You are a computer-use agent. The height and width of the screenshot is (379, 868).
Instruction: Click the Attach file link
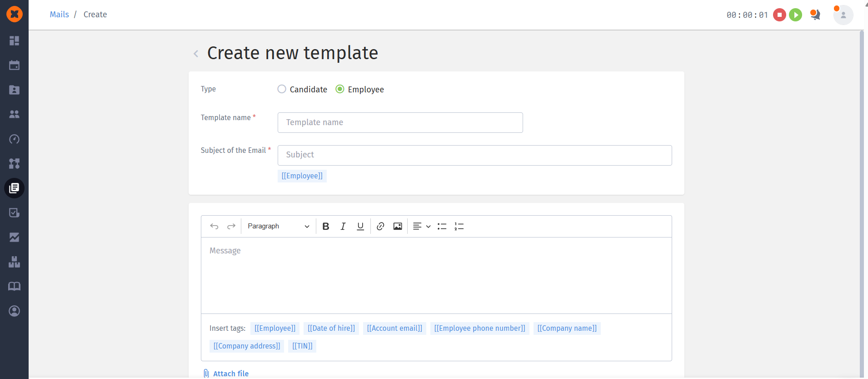pyautogui.click(x=230, y=374)
